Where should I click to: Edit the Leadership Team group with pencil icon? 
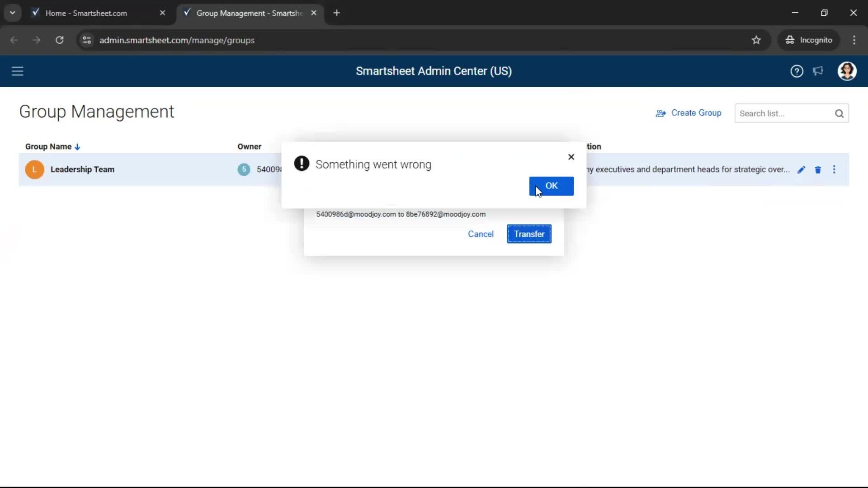[x=802, y=169]
